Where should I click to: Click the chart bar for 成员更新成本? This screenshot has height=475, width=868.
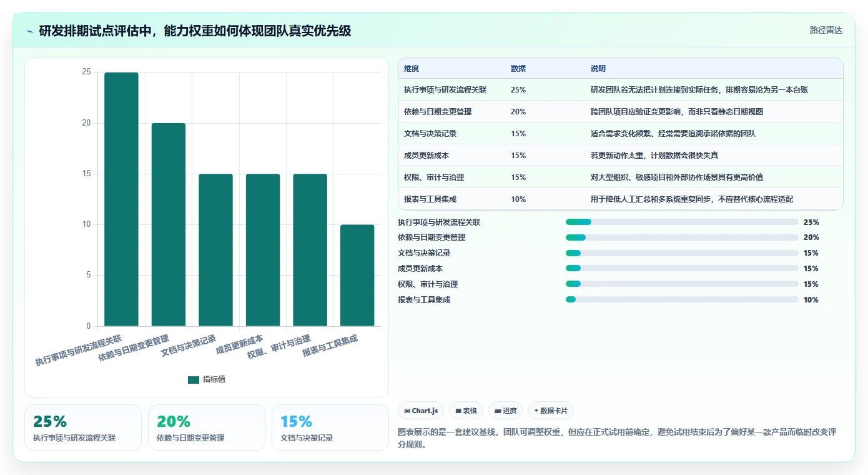(x=263, y=250)
